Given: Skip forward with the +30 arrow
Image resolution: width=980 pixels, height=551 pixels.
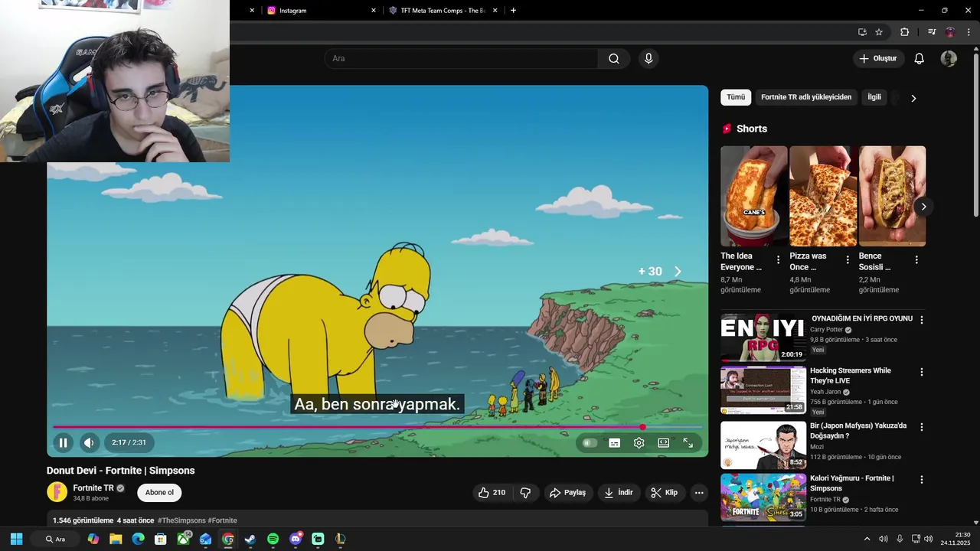Looking at the screenshot, I should click(x=677, y=272).
